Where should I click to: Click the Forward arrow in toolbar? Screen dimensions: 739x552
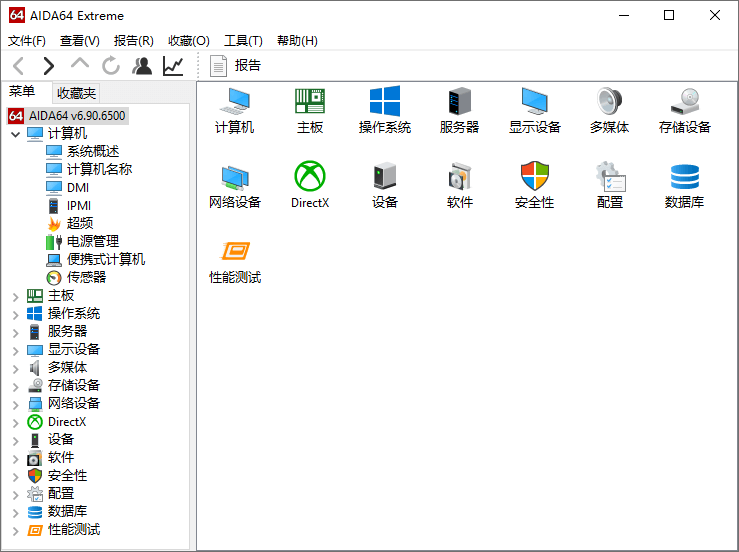(x=49, y=66)
